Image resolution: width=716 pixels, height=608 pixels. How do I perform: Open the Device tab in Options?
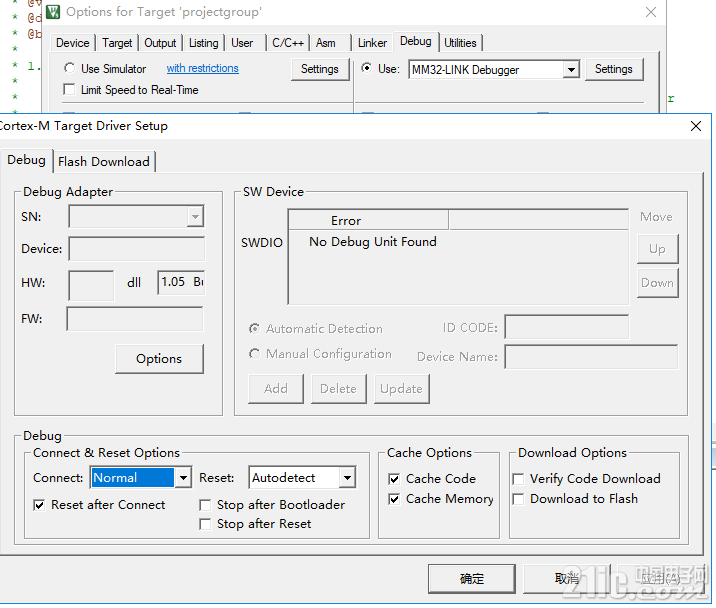73,43
